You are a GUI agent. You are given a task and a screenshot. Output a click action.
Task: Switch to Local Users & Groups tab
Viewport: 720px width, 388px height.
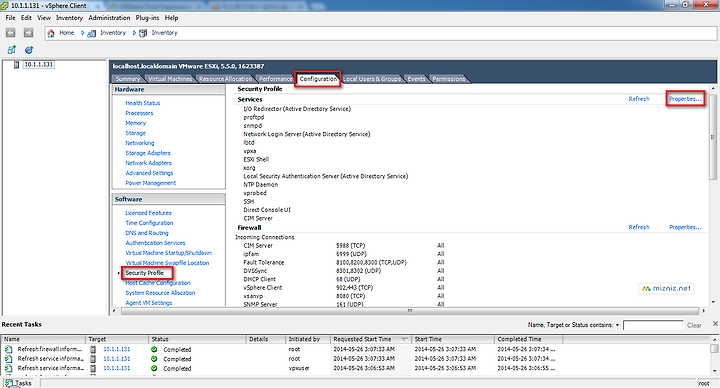(371, 79)
